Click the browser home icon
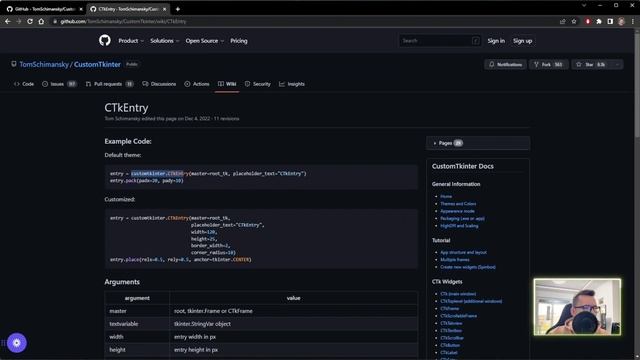The image size is (640, 360). (x=41, y=21)
